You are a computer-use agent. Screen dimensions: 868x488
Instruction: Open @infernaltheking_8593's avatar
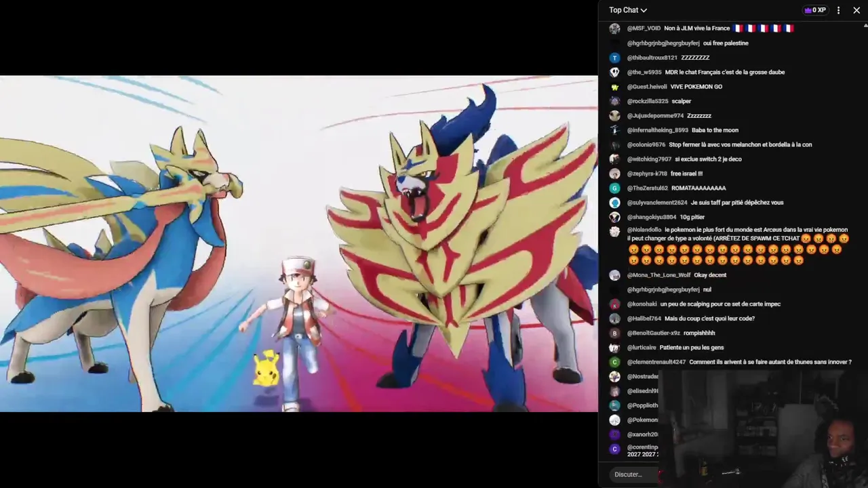[x=614, y=130]
